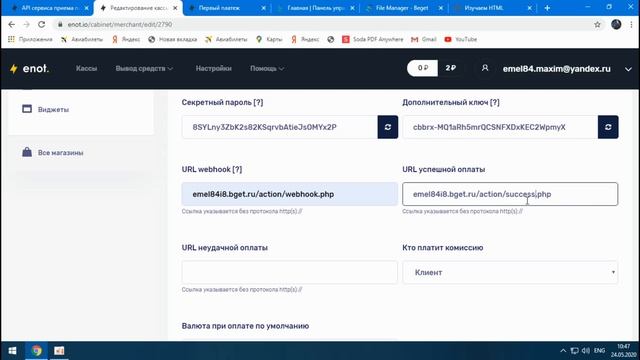Viewport: 640px width, 360px height.
Task: Open the second Авиабилеты bookmark
Action: tap(226, 39)
